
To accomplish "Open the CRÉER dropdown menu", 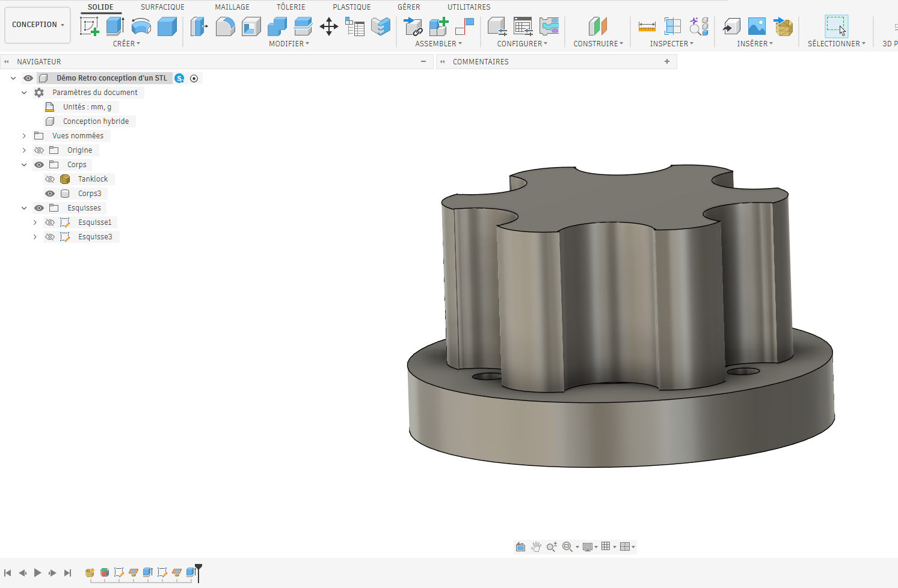I will pyautogui.click(x=126, y=43).
